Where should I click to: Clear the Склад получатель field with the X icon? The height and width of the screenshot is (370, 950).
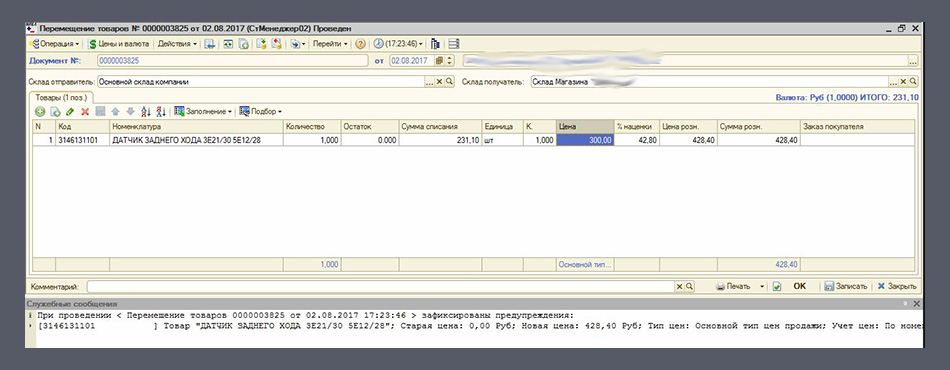[902, 82]
